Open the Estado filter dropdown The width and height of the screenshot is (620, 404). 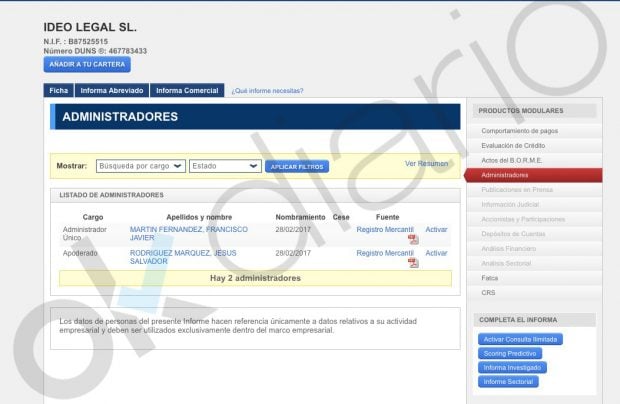click(x=225, y=166)
